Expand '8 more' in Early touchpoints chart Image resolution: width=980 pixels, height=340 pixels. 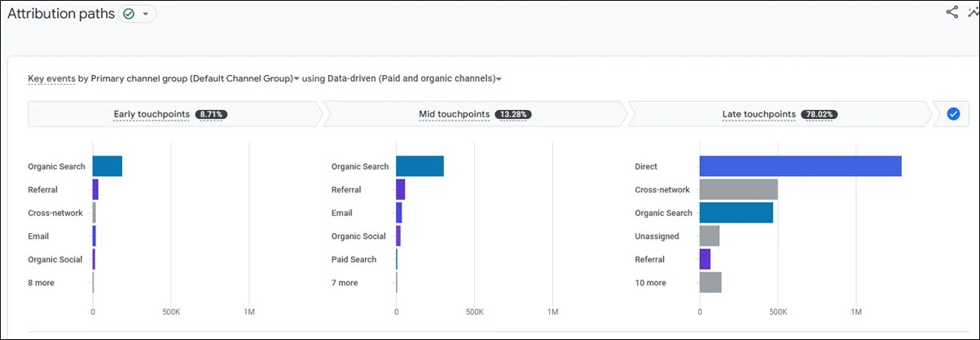pyautogui.click(x=42, y=283)
